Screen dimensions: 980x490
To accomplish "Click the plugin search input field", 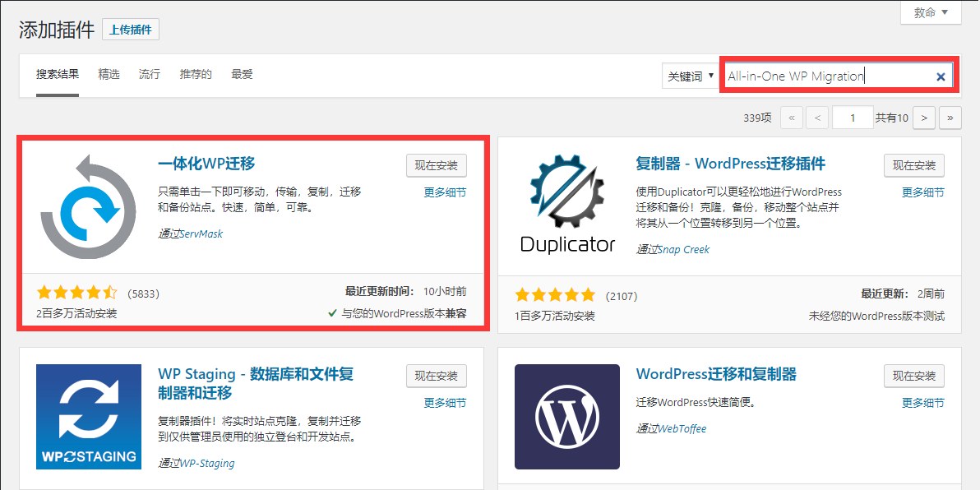I will (839, 76).
